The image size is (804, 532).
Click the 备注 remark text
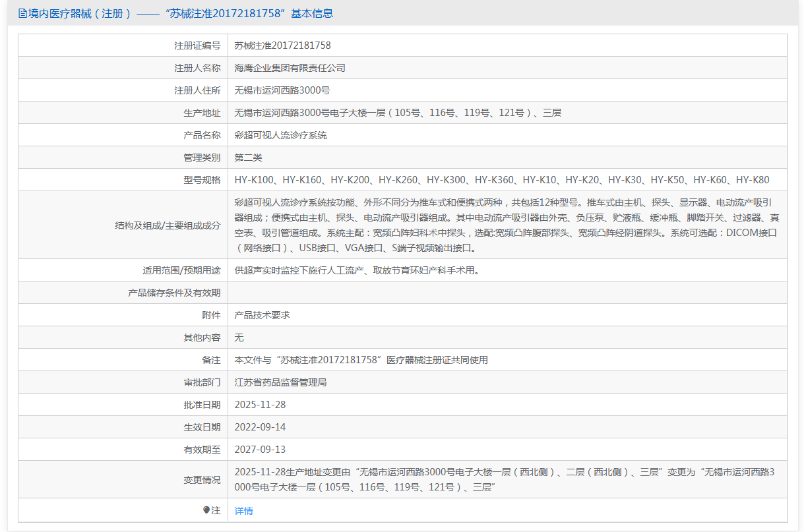[361, 360]
